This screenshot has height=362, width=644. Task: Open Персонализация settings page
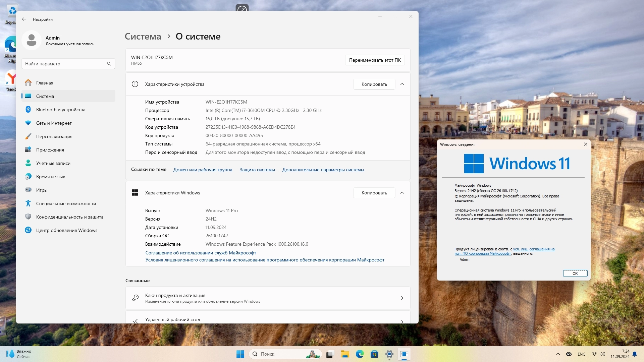click(x=54, y=136)
